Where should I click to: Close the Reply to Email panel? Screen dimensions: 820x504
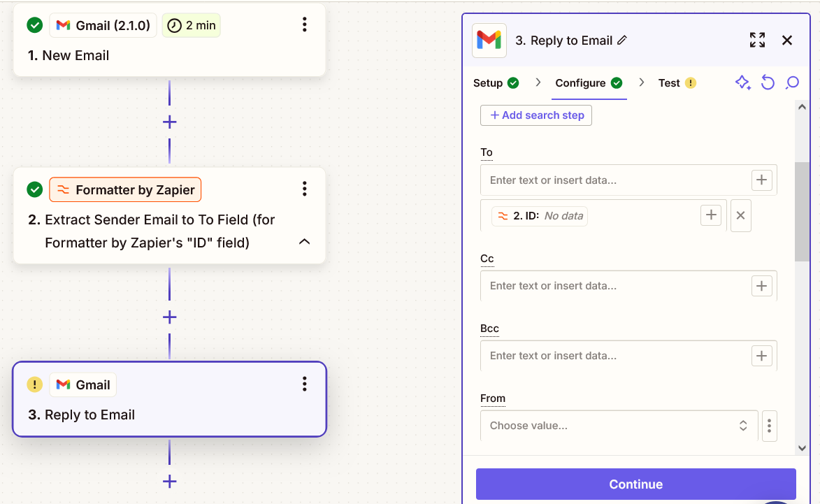787,41
